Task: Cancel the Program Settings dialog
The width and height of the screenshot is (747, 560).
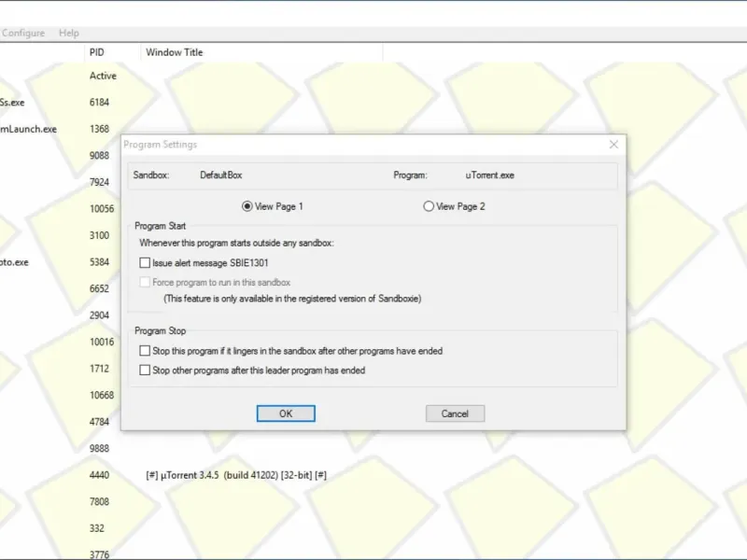Action: point(455,413)
